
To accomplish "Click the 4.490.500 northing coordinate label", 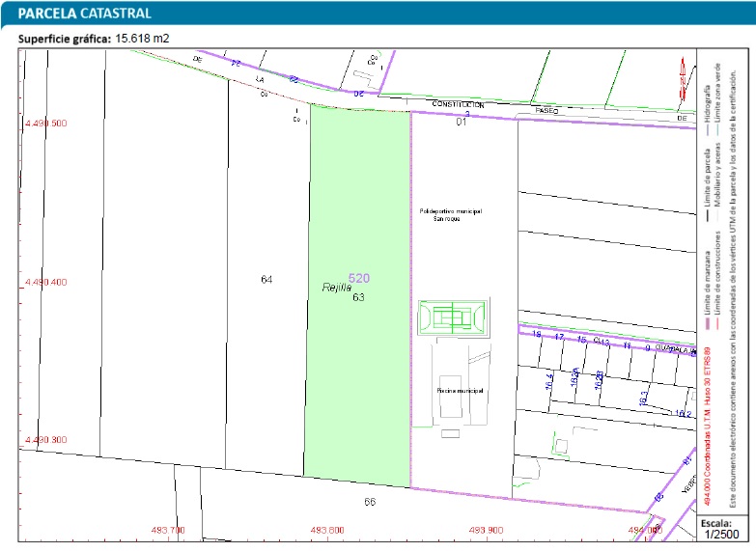I will (x=45, y=124).
